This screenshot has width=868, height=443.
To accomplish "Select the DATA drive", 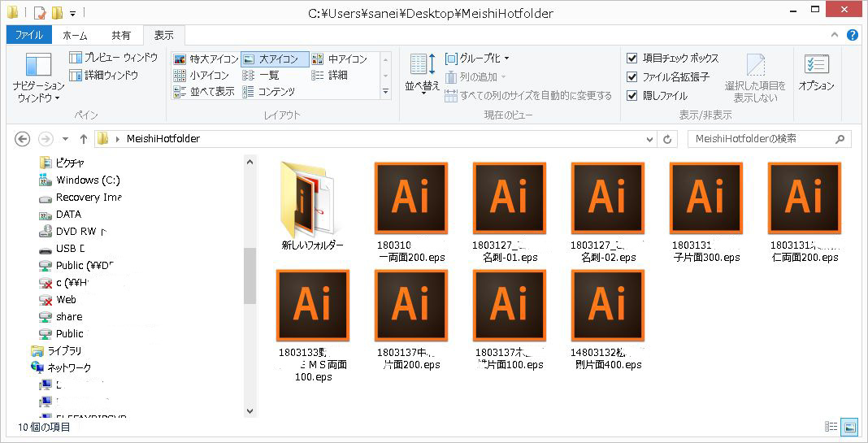I will (60, 215).
